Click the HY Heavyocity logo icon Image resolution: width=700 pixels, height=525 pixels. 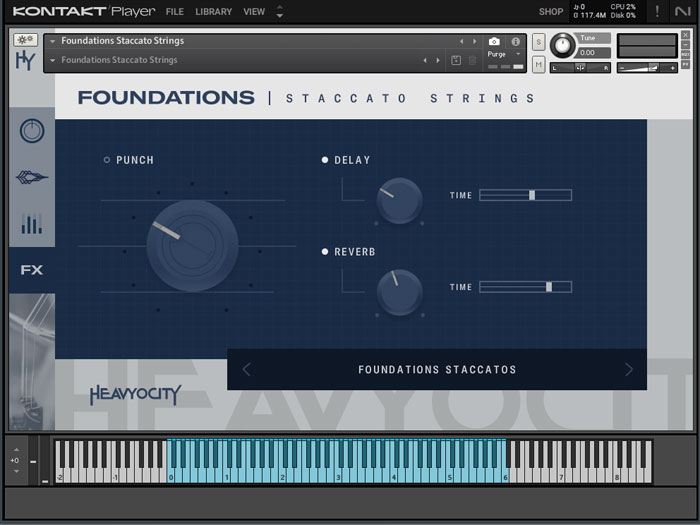(25, 60)
